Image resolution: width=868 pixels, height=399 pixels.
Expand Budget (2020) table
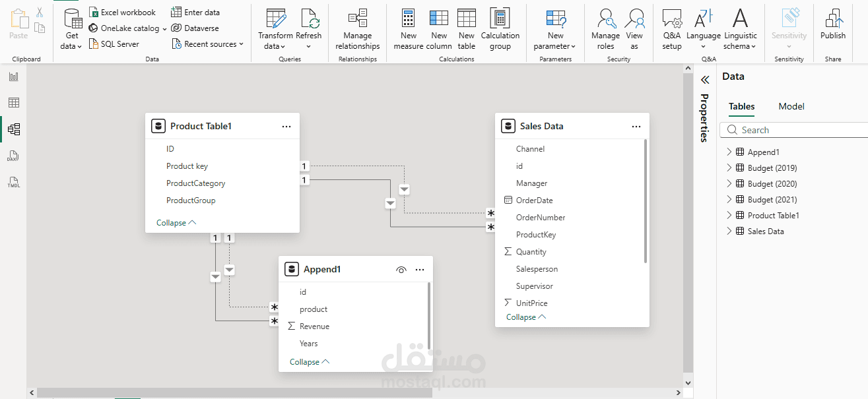(729, 183)
